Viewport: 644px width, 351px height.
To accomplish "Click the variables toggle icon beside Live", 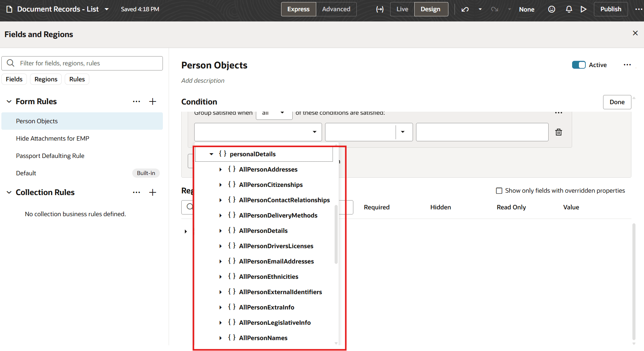I will (x=380, y=9).
